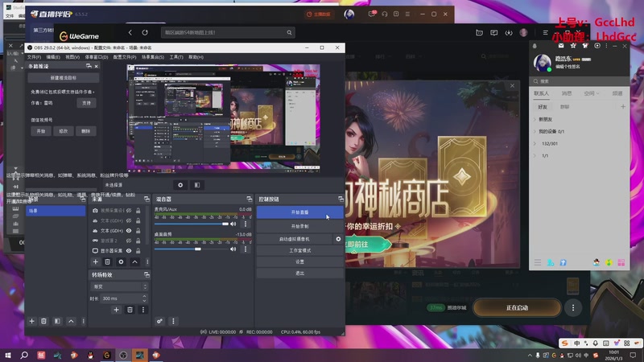Go back in WeGame navigation

click(x=130, y=32)
